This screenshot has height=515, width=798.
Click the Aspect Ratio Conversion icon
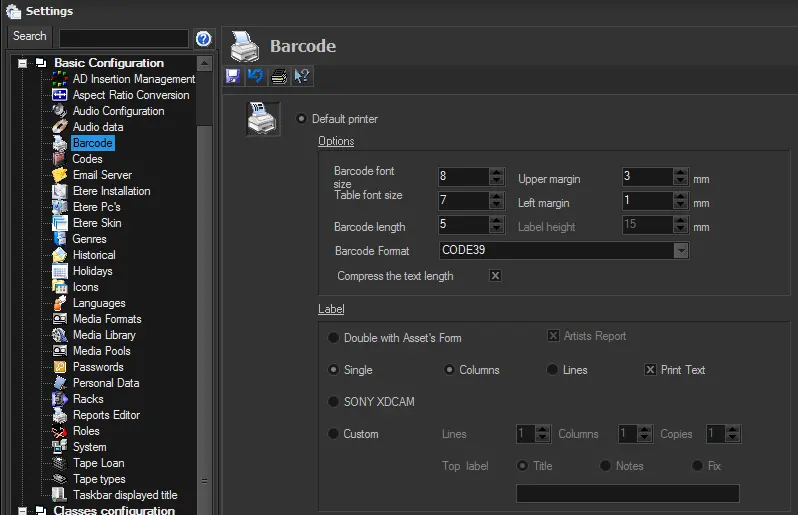pyautogui.click(x=60, y=95)
